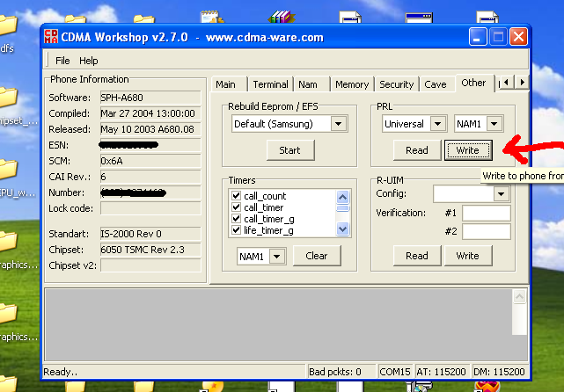Click the CDMA Workshop title bar icon
The image size is (564, 392).
[x=51, y=37]
